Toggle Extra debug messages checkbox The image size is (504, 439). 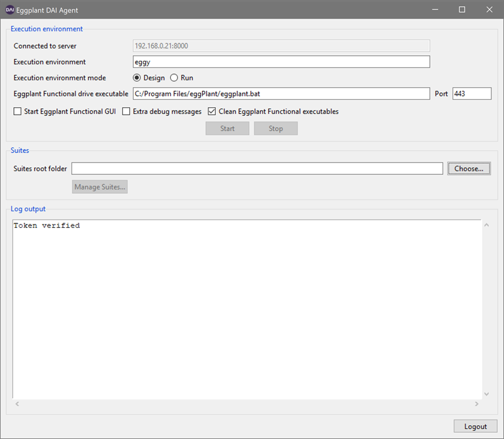126,112
